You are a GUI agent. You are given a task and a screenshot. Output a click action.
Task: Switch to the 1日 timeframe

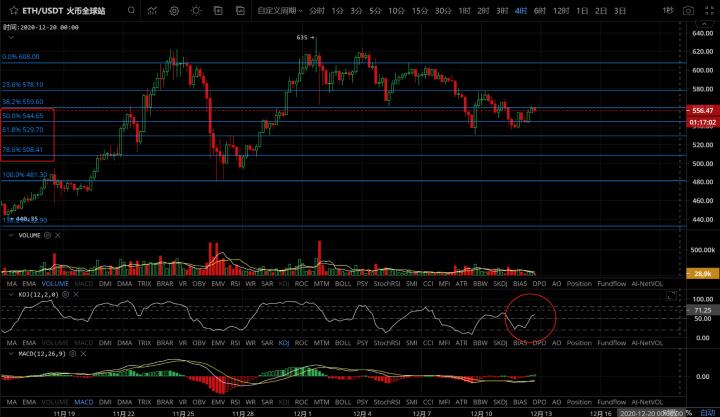(582, 11)
